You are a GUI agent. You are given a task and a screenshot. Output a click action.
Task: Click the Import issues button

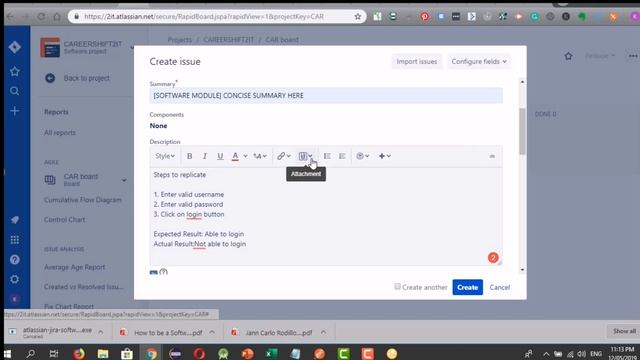point(417,62)
